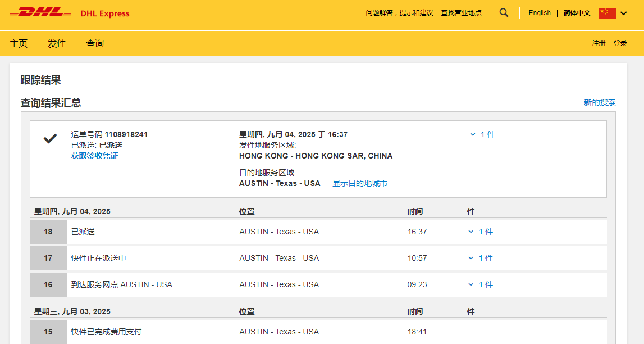This screenshot has width=644, height=344.
Task: Start a 新的搜索
Action: (x=600, y=102)
